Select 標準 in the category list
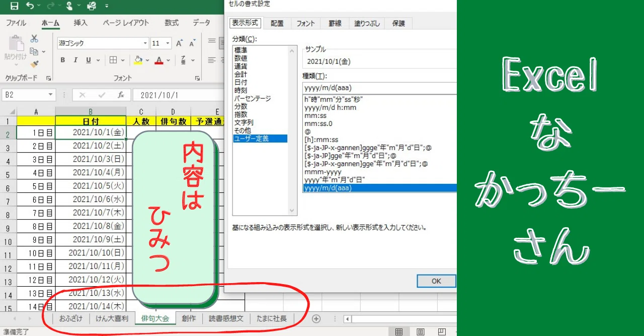Screen dimensions: 644x336 coord(240,50)
